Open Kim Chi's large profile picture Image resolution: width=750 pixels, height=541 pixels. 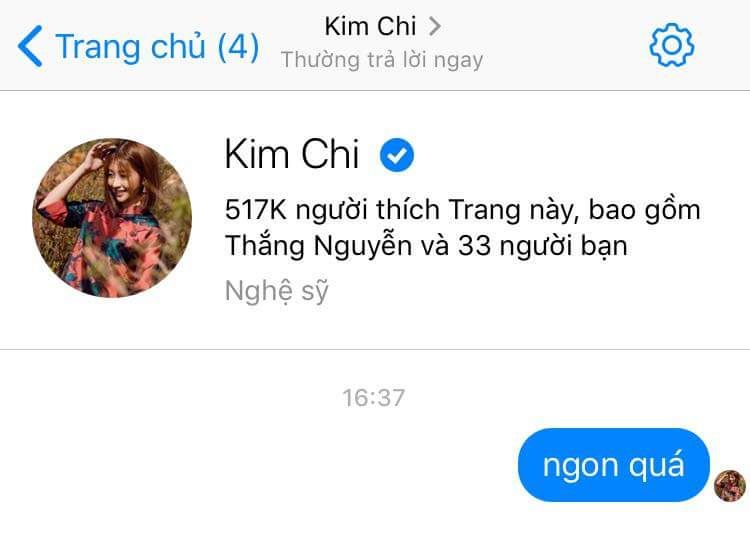point(112,218)
